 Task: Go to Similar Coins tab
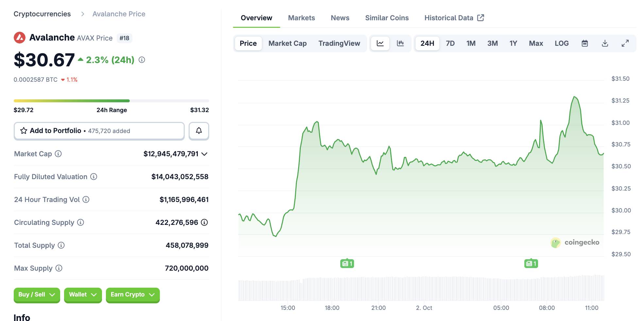coord(387,18)
